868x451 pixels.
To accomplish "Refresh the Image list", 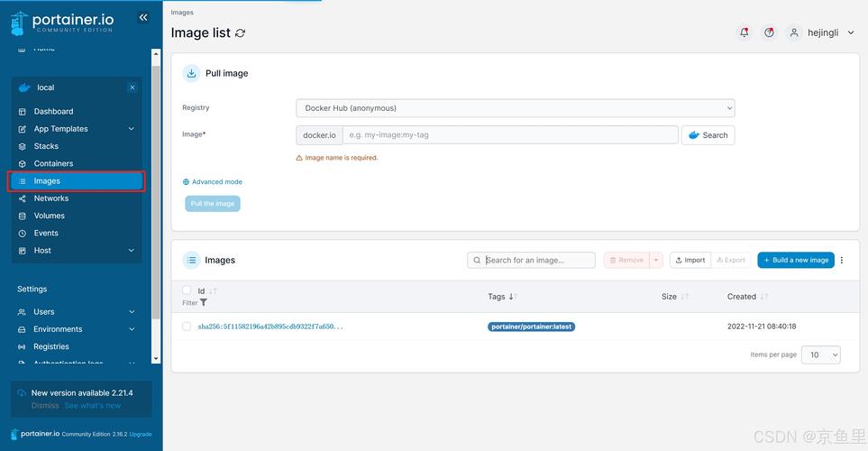I will point(241,33).
